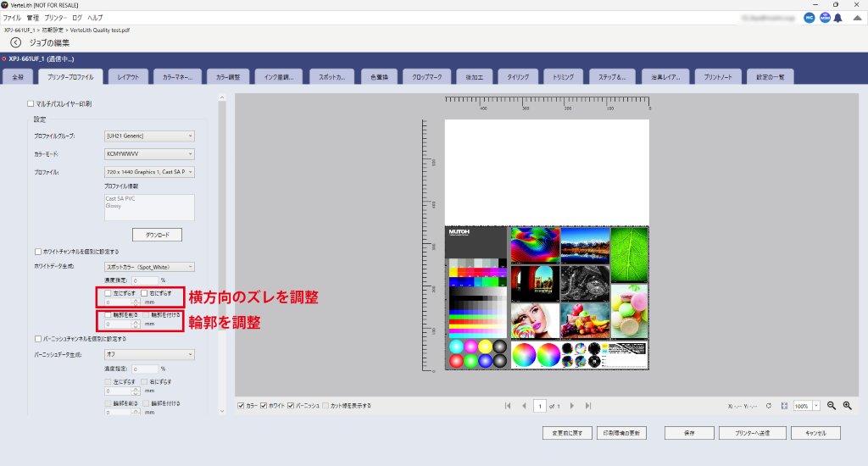Viewport: 868px width, 466px height.
Task: Click the zoom in magnifier
Action: pos(847,406)
